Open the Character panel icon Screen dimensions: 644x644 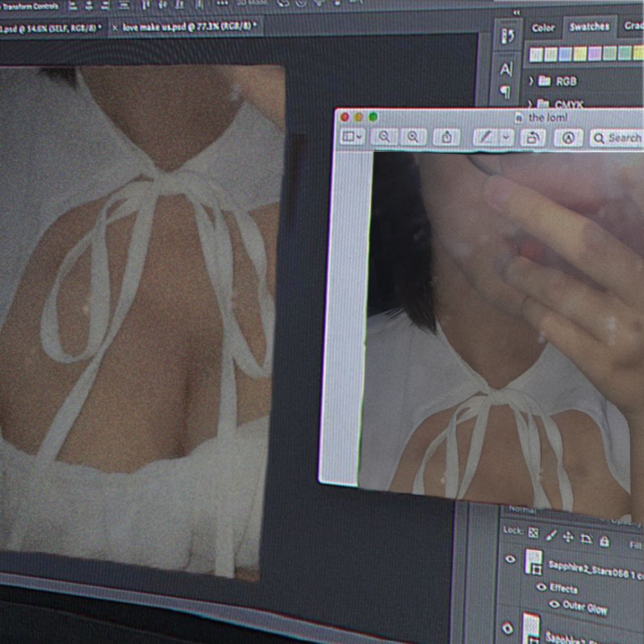click(506, 69)
